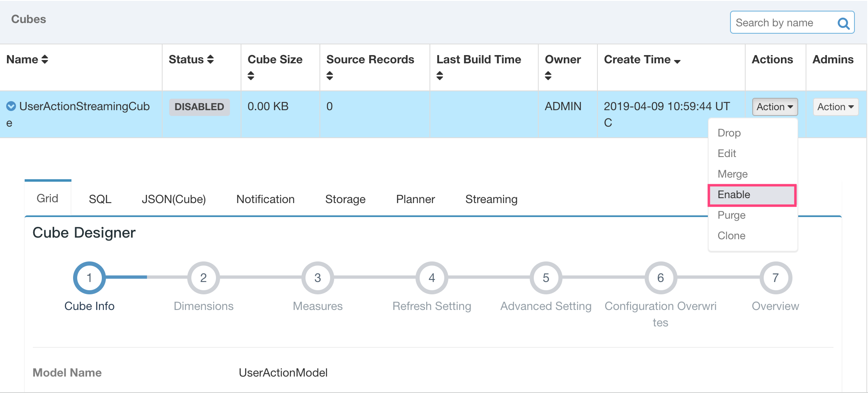Switch to the JSON(Cube) tab
This screenshot has width=868, height=393.
(174, 199)
